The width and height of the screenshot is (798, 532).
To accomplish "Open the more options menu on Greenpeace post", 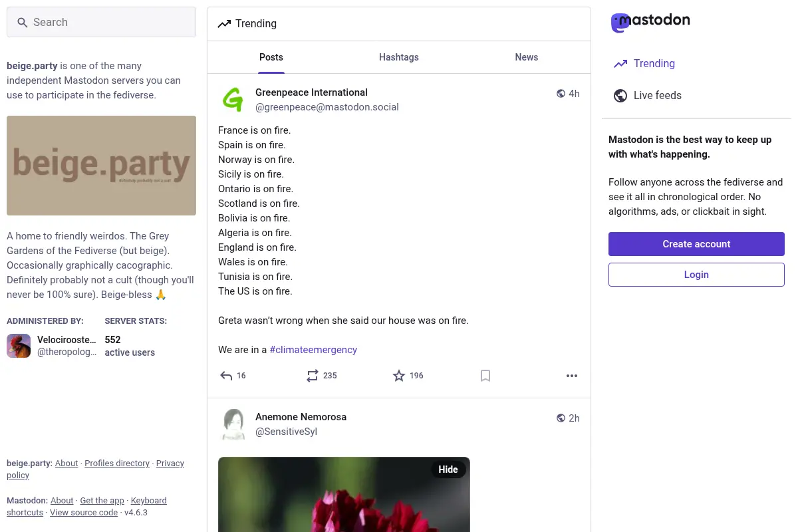I will pyautogui.click(x=572, y=376).
